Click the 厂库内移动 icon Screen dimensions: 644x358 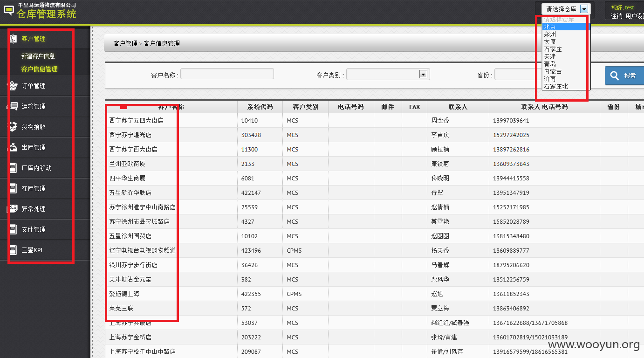(x=13, y=168)
